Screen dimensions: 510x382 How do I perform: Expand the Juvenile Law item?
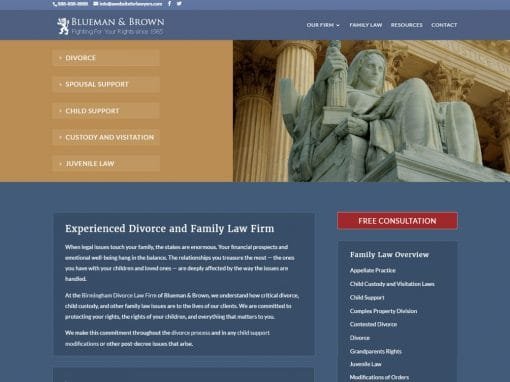106,163
